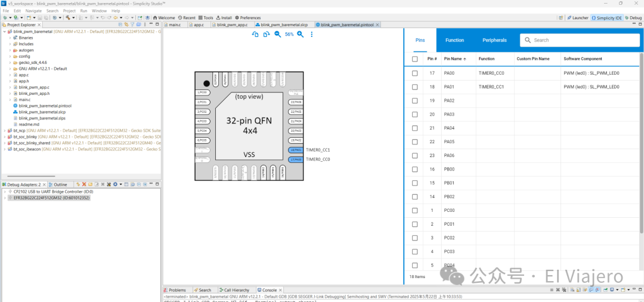This screenshot has width=644, height=302.
Task: Expand the Binaries folder
Action: point(10,38)
